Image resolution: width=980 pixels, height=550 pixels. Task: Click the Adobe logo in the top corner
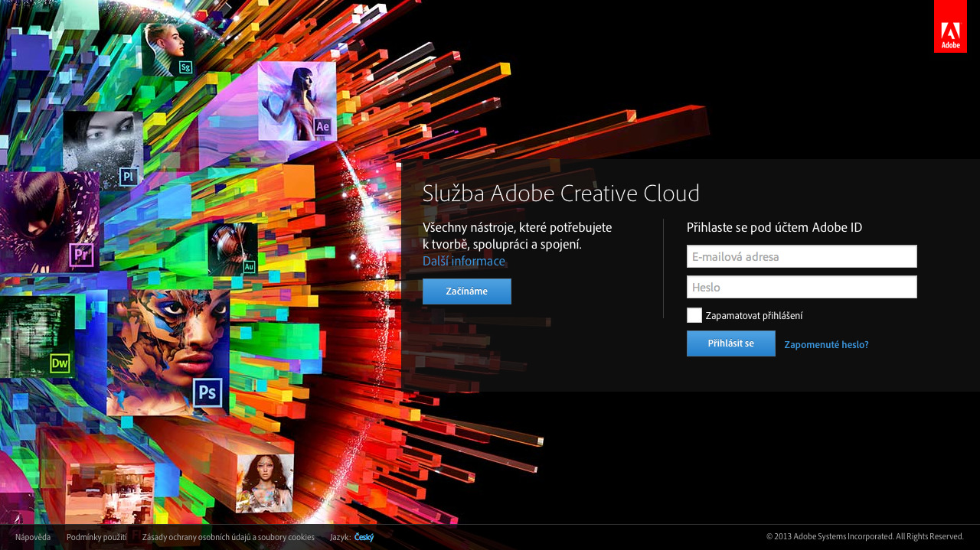950,26
